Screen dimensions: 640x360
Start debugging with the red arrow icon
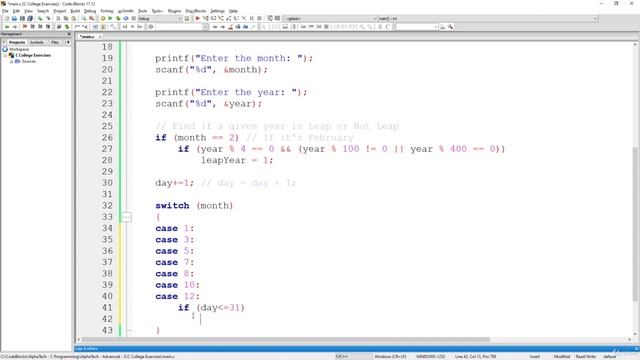point(198,18)
